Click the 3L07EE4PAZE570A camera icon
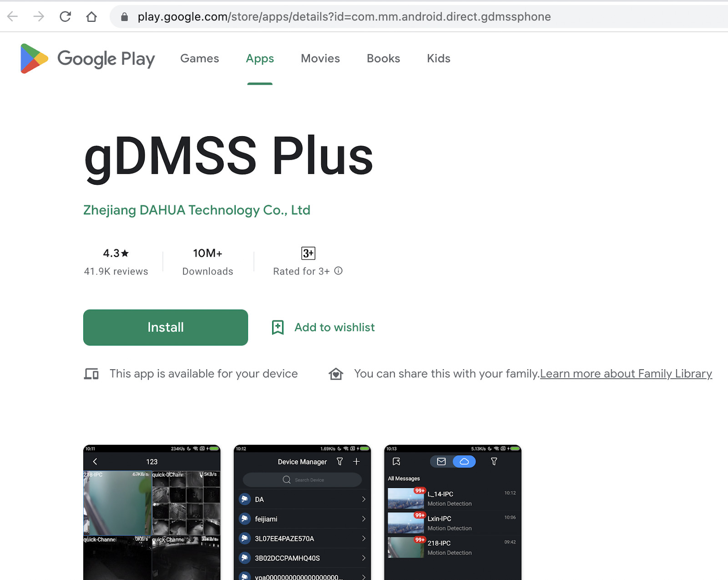The image size is (728, 580). tap(245, 539)
